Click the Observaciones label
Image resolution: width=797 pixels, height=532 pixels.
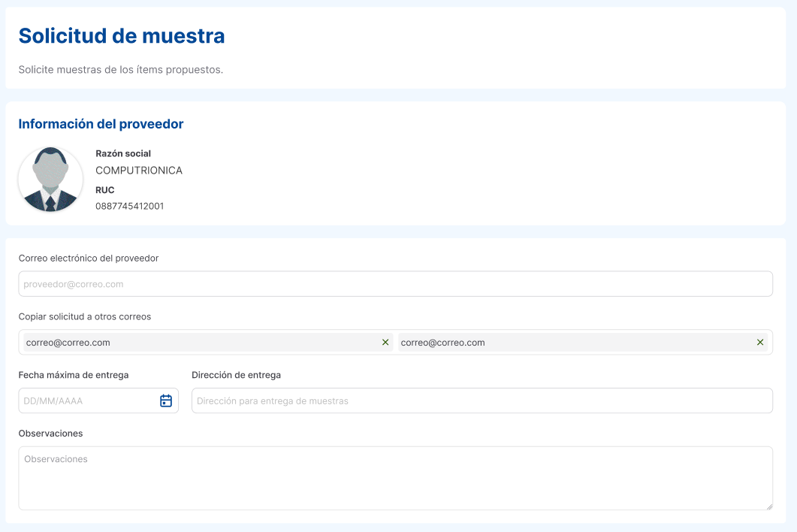point(50,434)
